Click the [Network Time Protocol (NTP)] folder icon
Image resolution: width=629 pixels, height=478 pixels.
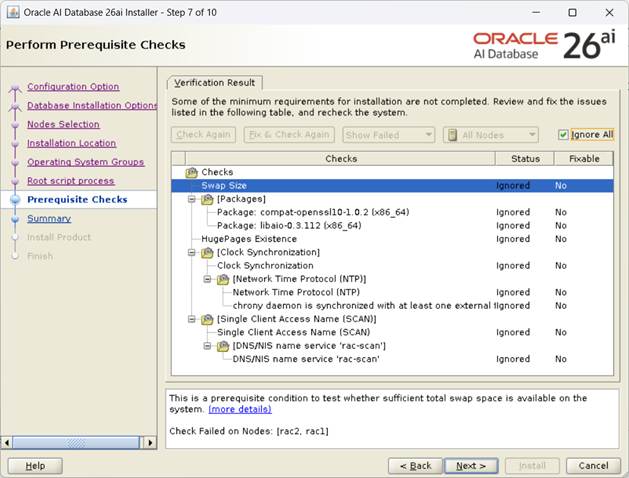coord(223,279)
